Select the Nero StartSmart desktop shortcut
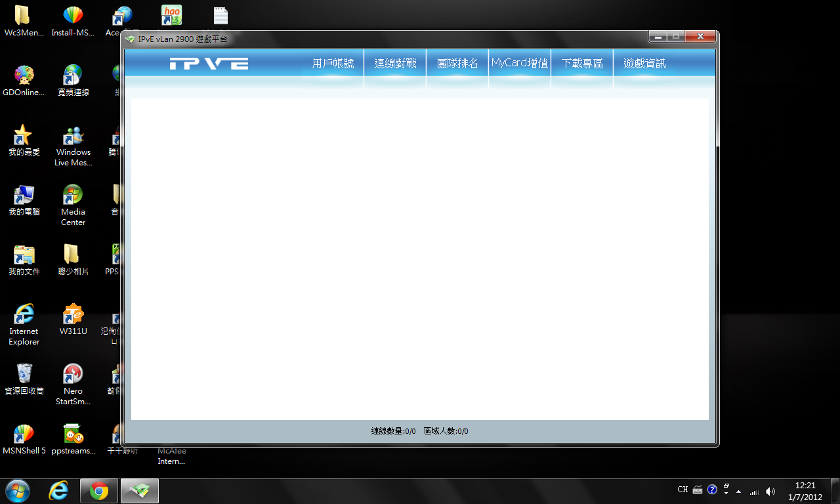 [73, 385]
